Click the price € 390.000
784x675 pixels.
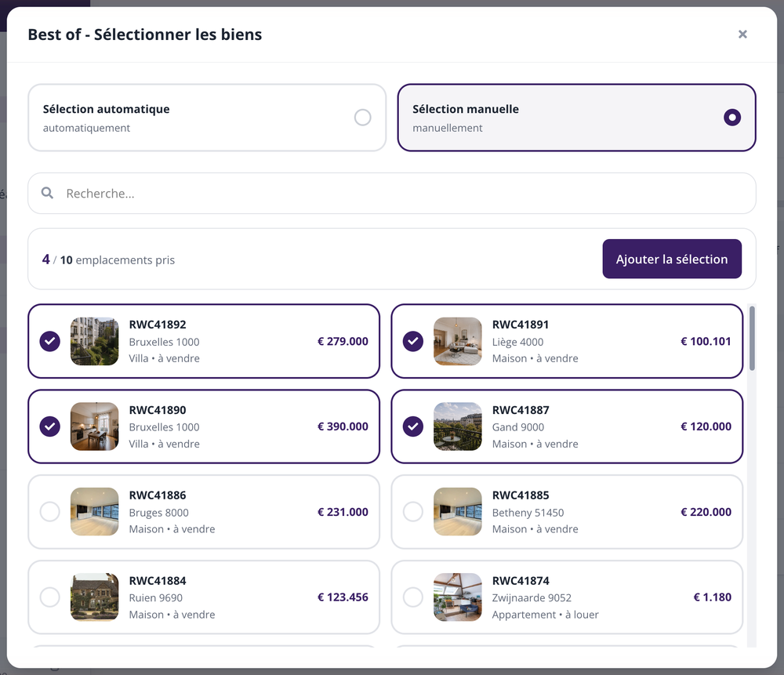343,426
